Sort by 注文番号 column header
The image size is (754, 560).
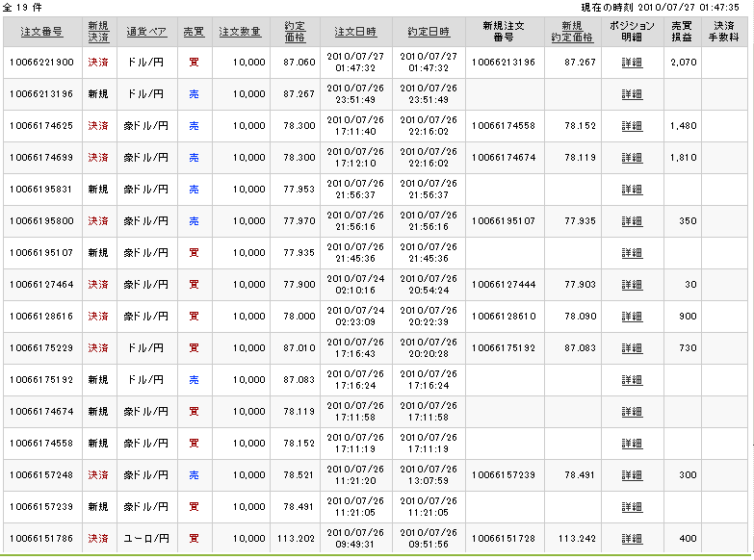(41, 32)
